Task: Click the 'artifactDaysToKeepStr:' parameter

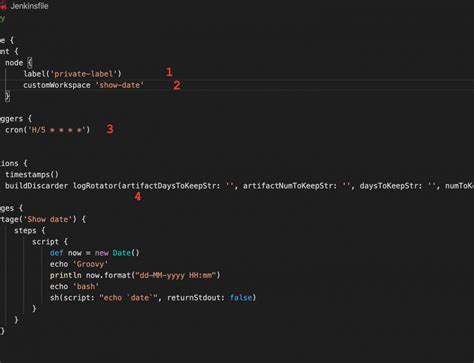Action: click(x=171, y=186)
